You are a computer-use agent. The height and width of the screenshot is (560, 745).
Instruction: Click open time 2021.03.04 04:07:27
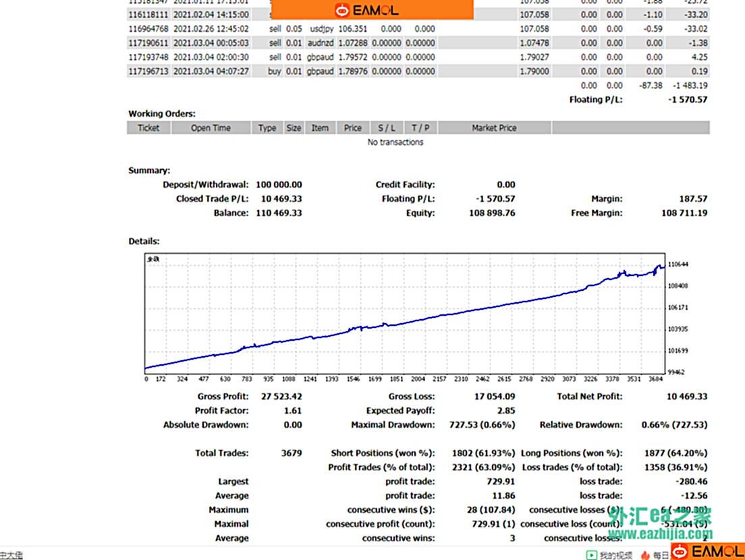(x=211, y=72)
